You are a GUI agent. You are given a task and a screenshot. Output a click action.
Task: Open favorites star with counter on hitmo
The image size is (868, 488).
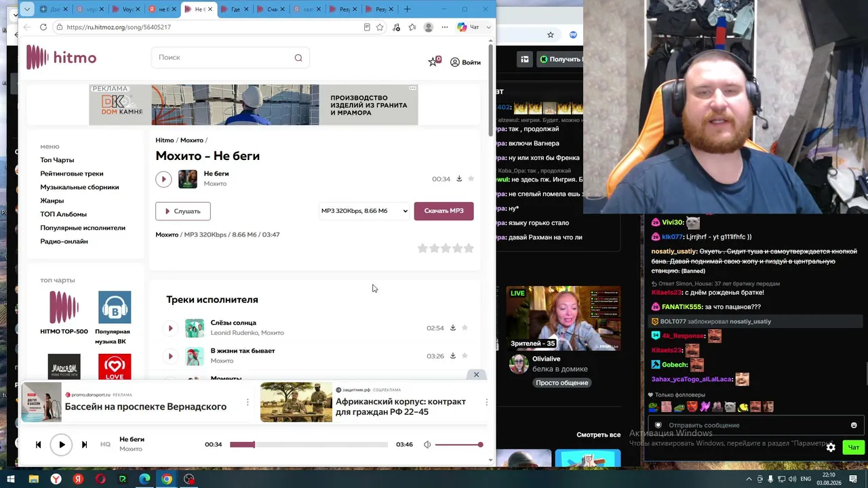pyautogui.click(x=434, y=62)
